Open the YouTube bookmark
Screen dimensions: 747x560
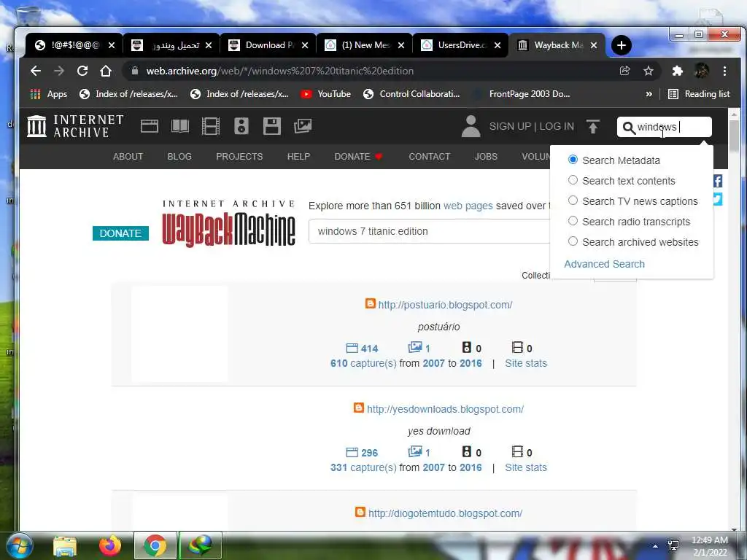[326, 94]
